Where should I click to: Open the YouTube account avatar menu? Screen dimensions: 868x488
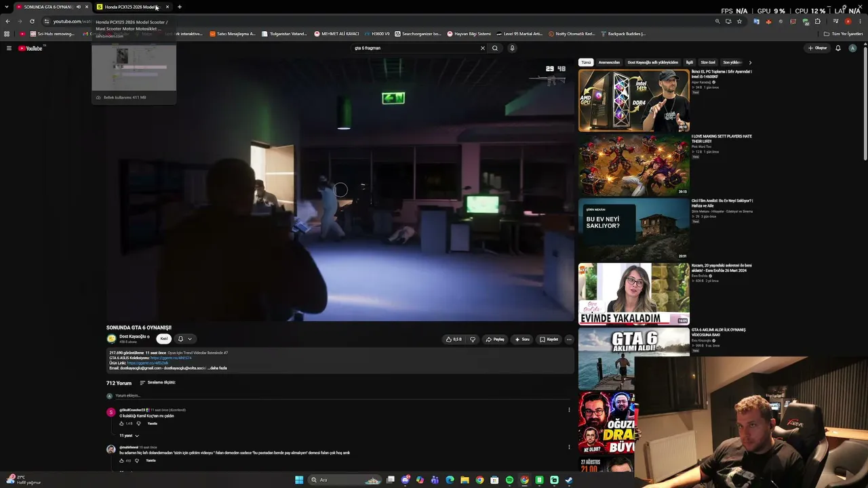point(852,48)
